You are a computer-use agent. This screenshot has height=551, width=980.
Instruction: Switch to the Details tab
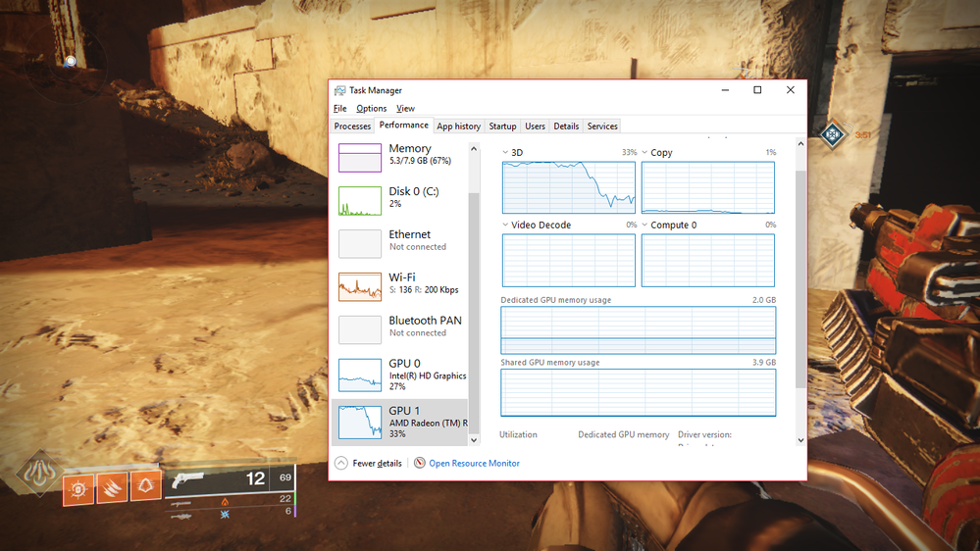(x=566, y=126)
